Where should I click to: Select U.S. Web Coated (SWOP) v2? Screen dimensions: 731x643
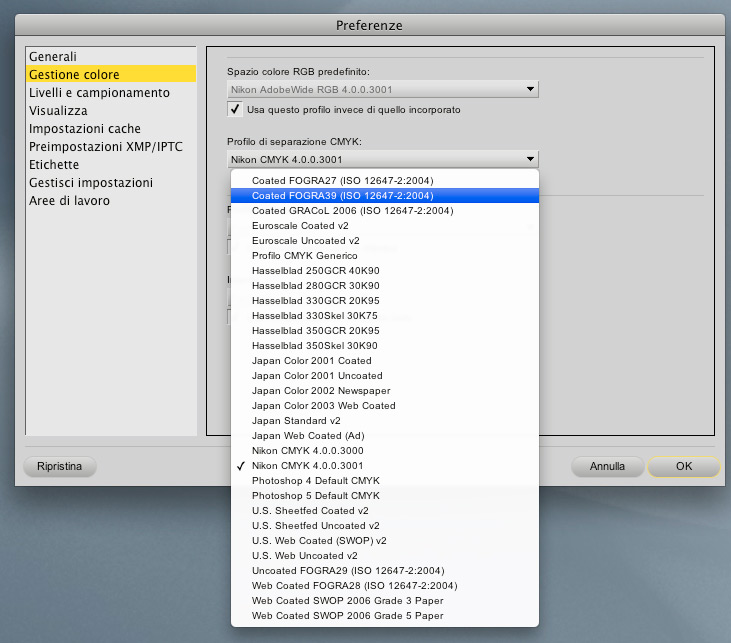385,540
